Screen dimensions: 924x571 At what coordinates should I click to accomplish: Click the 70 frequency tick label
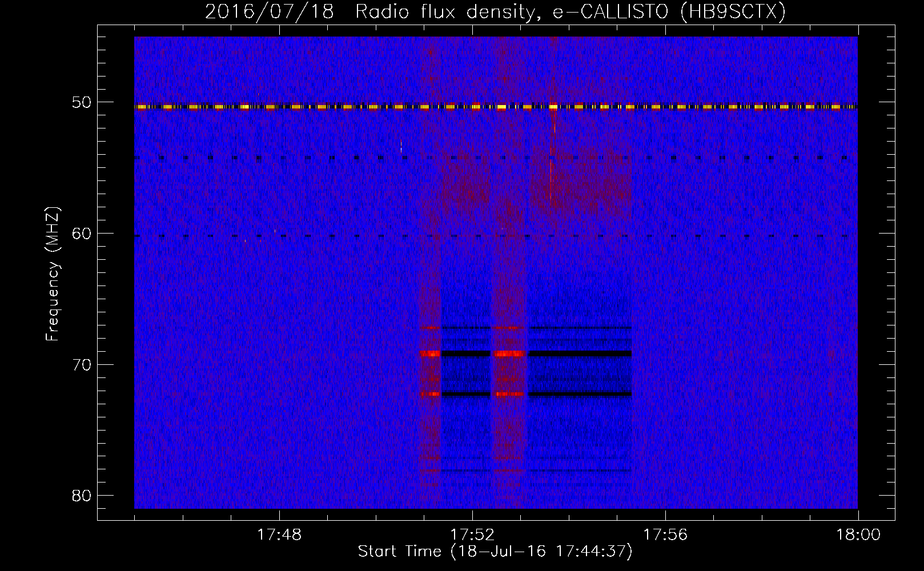click(82, 364)
